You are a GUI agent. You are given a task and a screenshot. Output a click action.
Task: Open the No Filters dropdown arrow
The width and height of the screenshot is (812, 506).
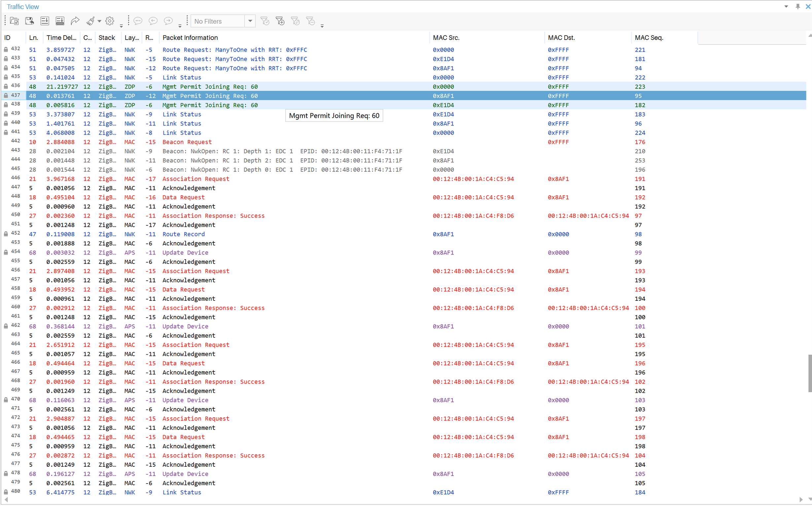pos(250,21)
